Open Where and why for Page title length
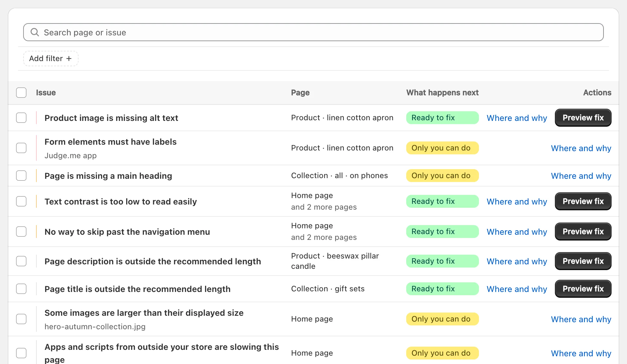The image size is (627, 364). [517, 289]
